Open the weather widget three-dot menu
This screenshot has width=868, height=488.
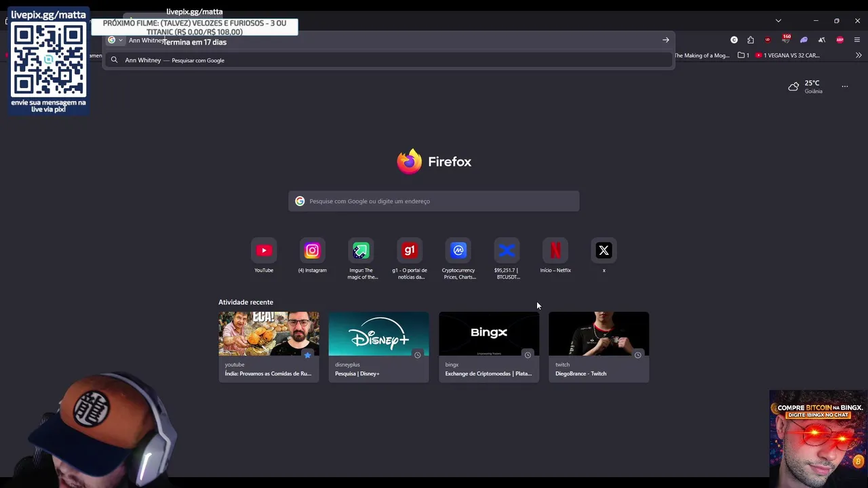845,86
